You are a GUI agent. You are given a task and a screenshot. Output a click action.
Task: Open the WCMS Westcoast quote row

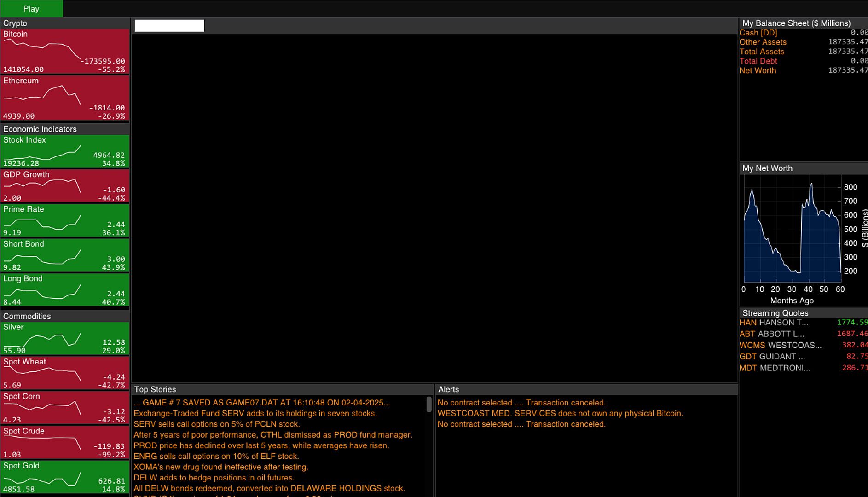pos(804,345)
